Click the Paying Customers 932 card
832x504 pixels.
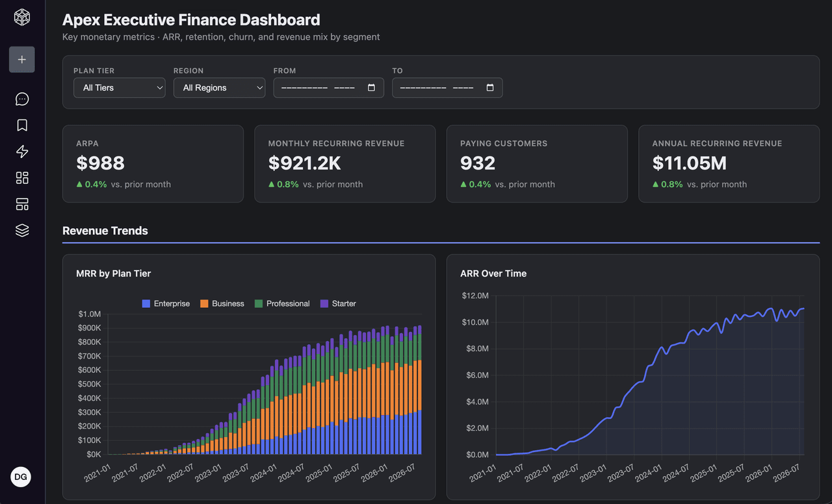537,164
